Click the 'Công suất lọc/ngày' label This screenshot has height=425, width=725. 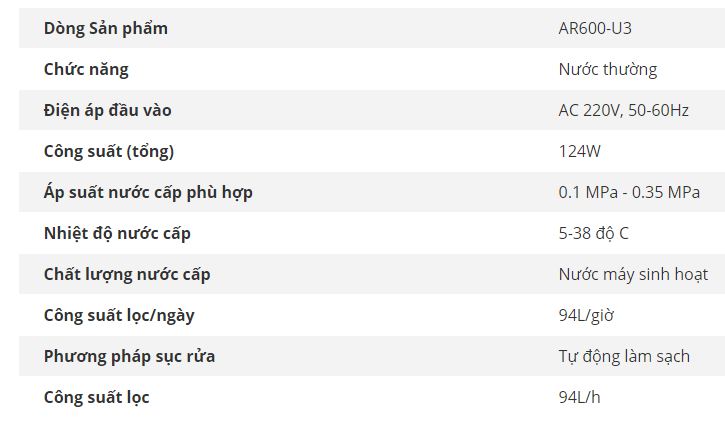[119, 315]
